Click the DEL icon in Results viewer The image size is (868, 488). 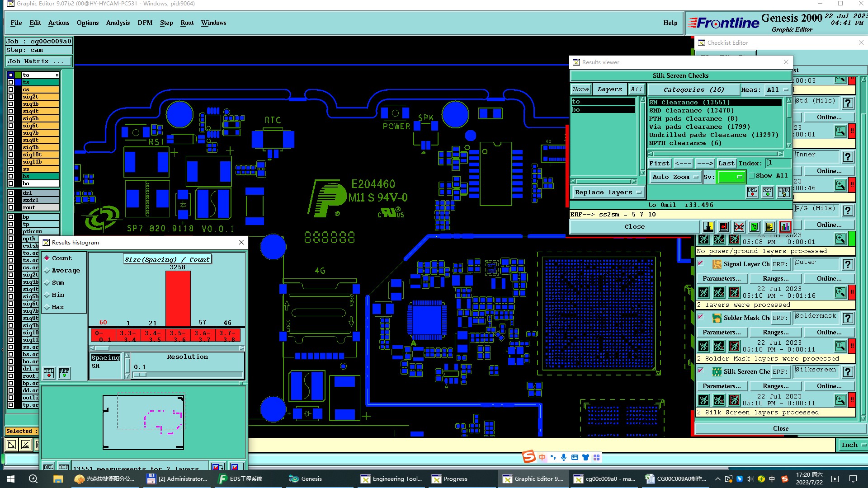click(752, 192)
